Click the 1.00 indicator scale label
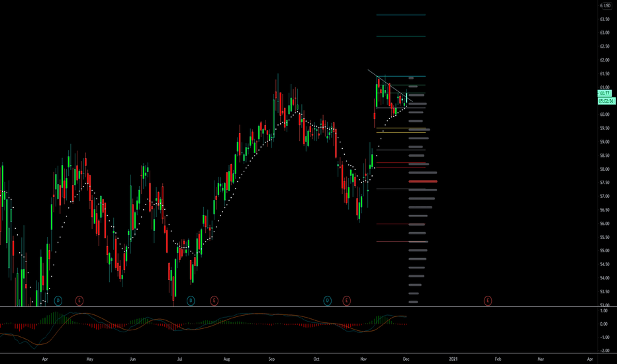This screenshot has width=617, height=364. pos(604,311)
